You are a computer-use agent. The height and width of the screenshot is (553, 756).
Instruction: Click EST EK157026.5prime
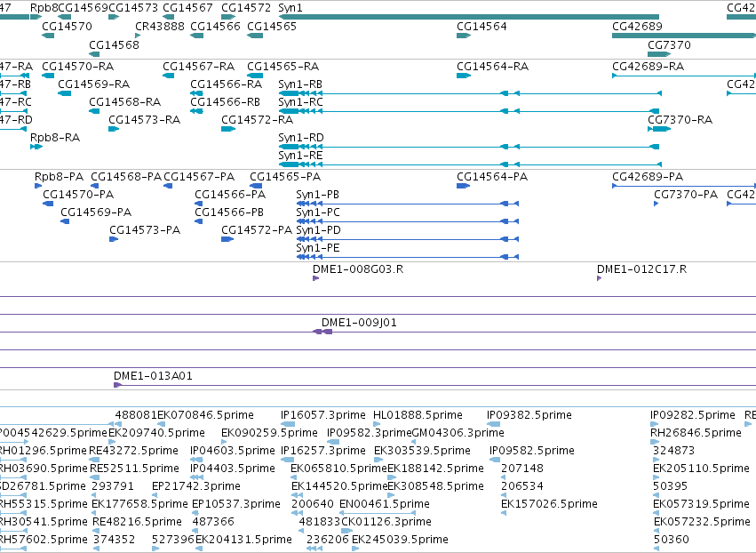504,513
